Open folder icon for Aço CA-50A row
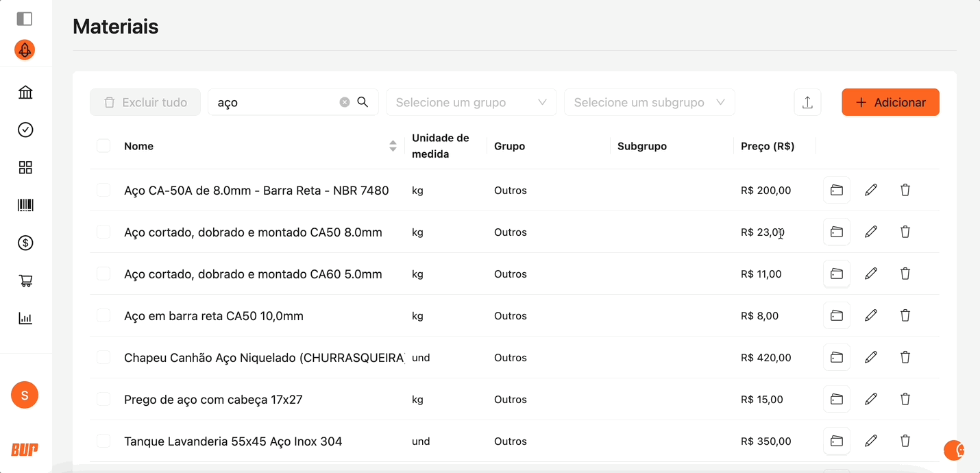Viewport: 980px width, 473px height. [836, 190]
